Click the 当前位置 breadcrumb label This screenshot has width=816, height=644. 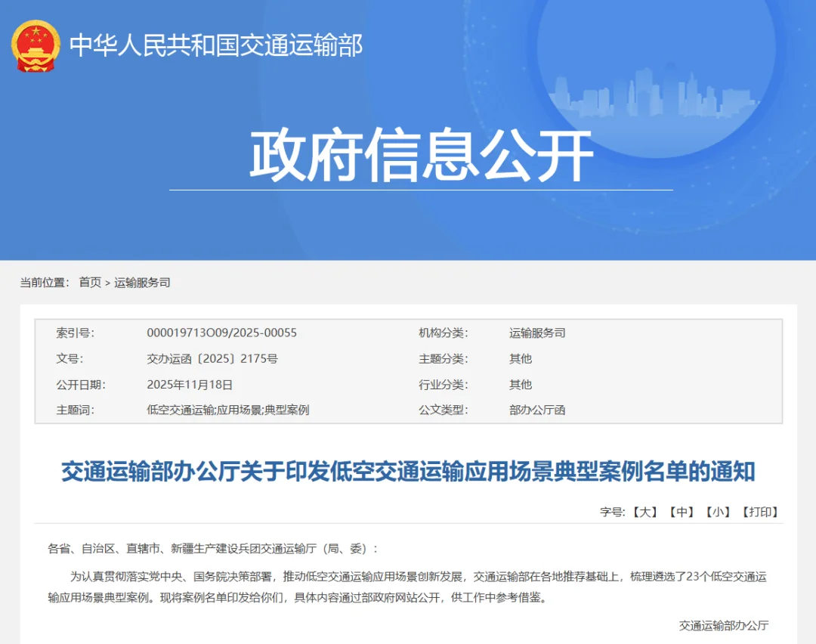tap(39, 282)
